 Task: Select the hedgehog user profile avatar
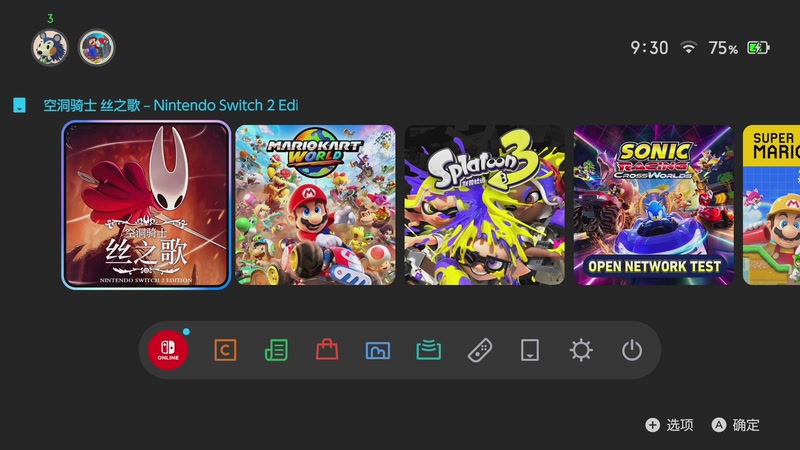point(49,47)
